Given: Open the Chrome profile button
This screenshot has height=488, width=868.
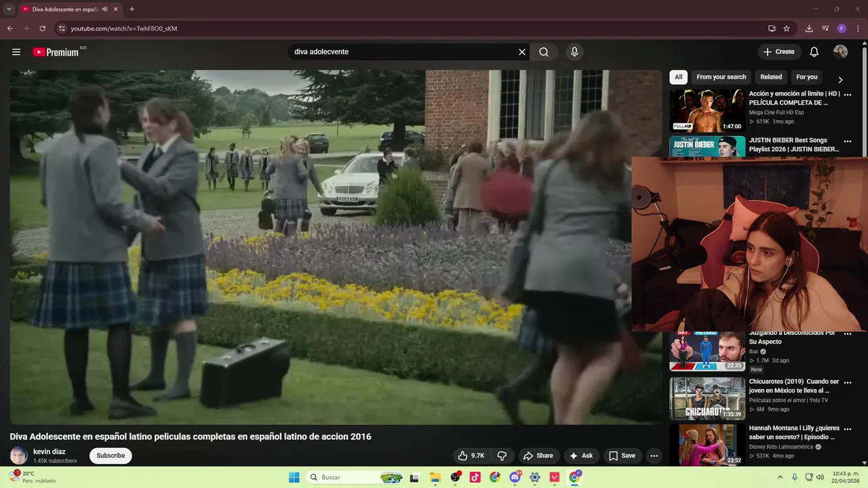Looking at the screenshot, I should [x=842, y=28].
